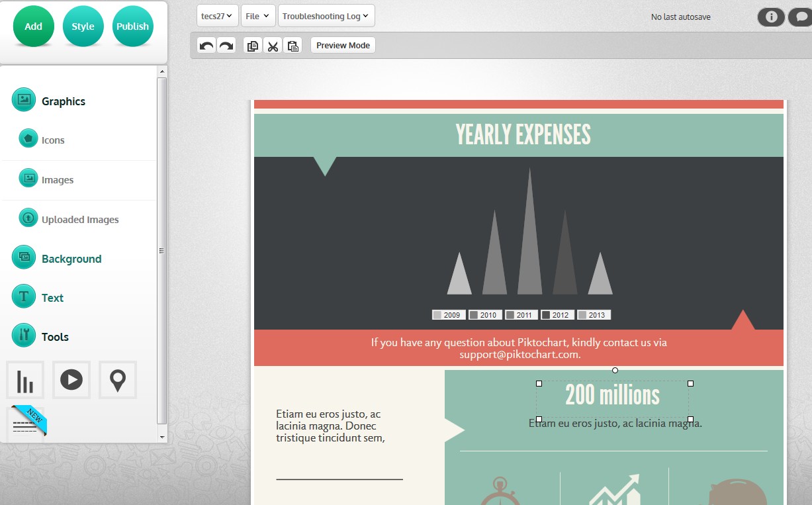The width and height of the screenshot is (812, 505).
Task: Click the Graphics picture icon
Action: [x=24, y=99]
